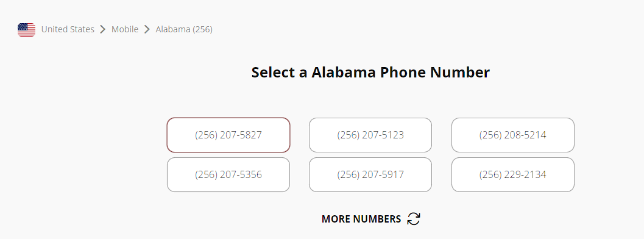Select phone number (256) 207-5356
Image resolution: width=644 pixels, height=239 pixels.
point(228,174)
